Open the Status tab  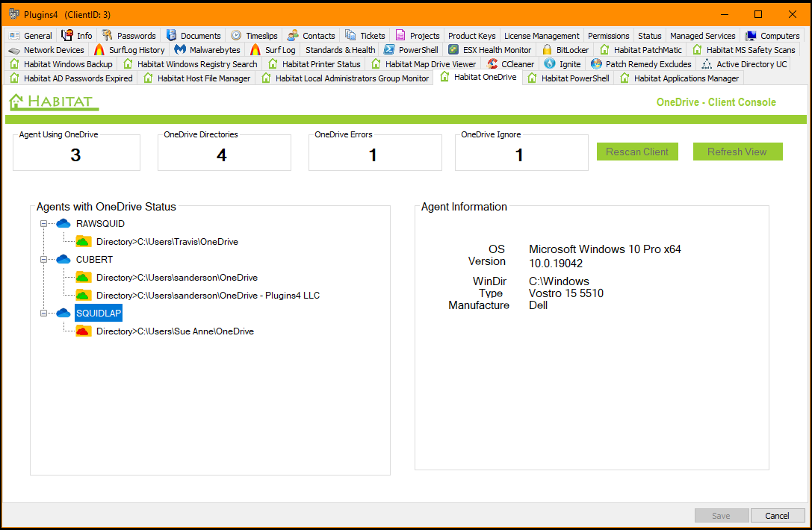click(x=649, y=36)
